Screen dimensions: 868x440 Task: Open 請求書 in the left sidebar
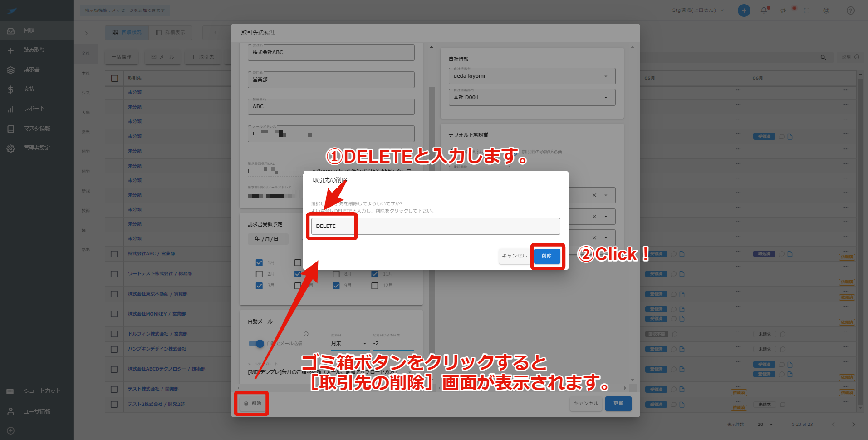(37, 69)
